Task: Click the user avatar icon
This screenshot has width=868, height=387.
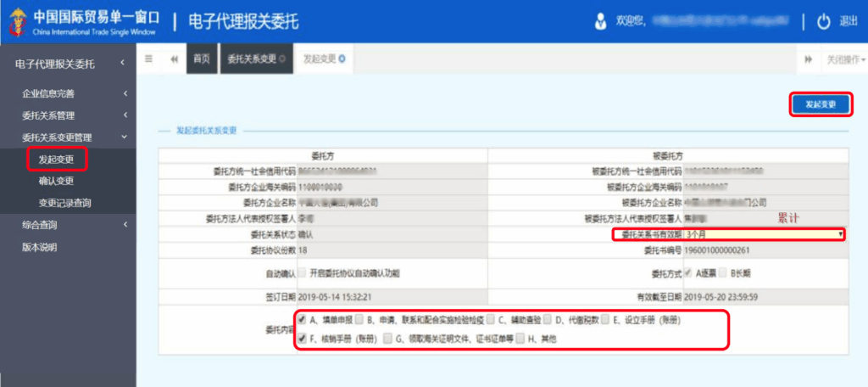Action: click(600, 21)
